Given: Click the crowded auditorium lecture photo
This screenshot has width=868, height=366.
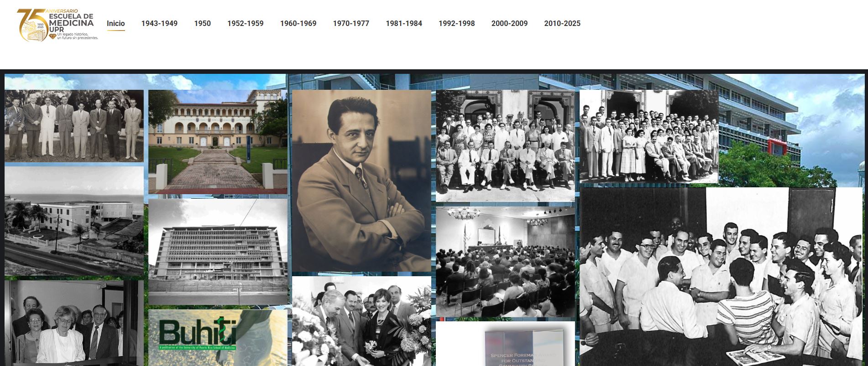Looking at the screenshot, I should click(505, 262).
